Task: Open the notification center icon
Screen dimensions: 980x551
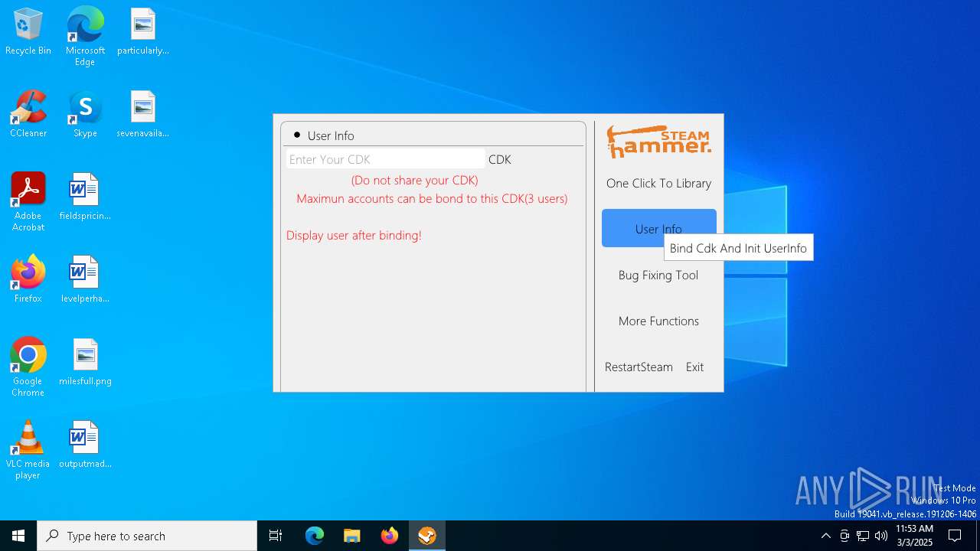Action: point(955,536)
